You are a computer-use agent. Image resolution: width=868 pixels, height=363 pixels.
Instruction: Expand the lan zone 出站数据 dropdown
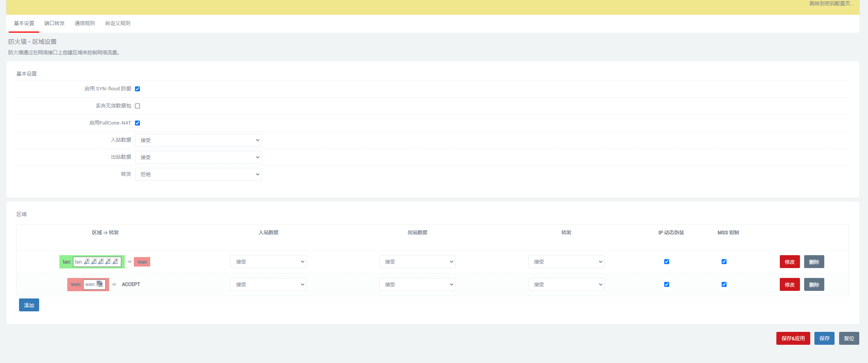[x=417, y=262]
